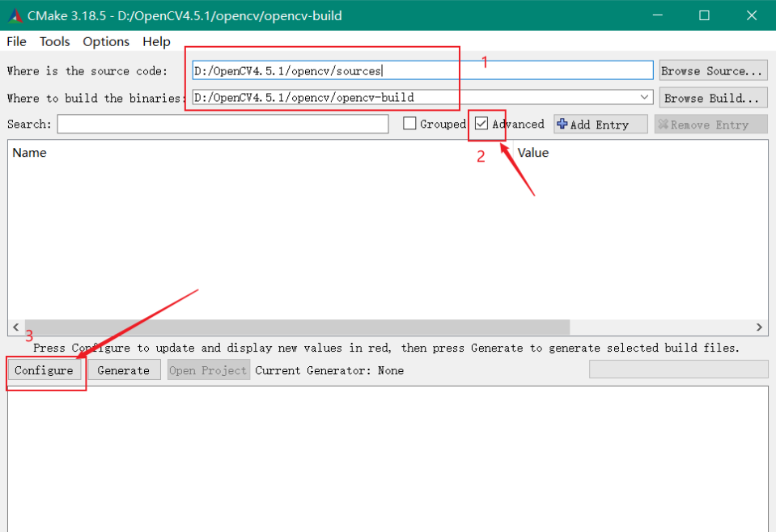Uncheck the Advanced checkbox
The height and width of the screenshot is (532, 776).
coord(481,123)
